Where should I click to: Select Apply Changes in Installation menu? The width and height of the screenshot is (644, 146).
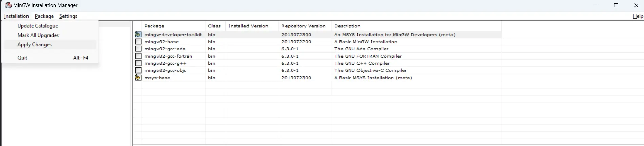pyautogui.click(x=50, y=45)
